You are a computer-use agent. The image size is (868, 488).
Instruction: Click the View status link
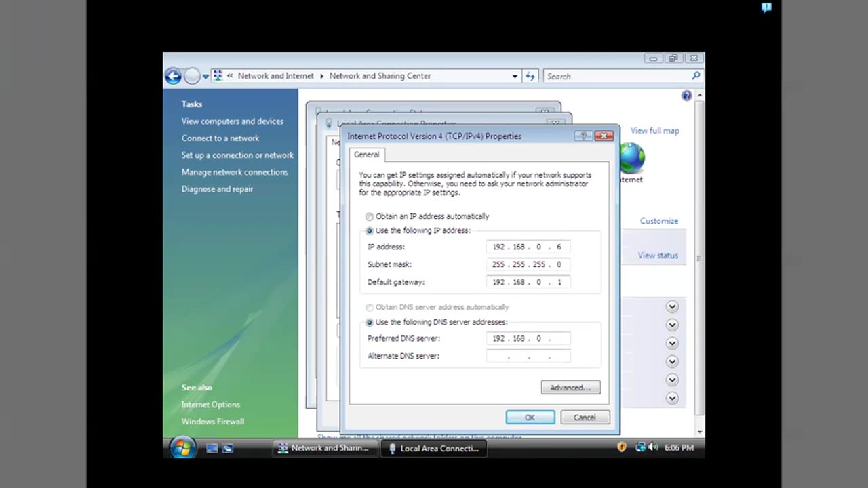[x=658, y=256]
